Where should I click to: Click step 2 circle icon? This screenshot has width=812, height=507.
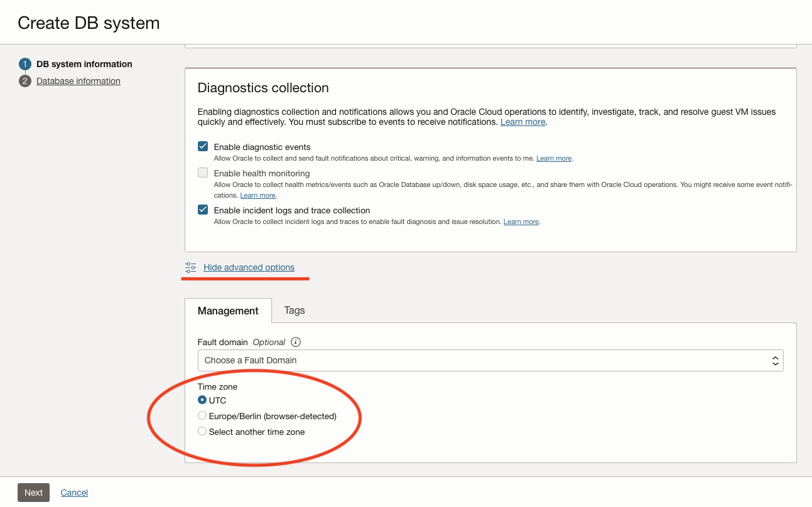[25, 81]
